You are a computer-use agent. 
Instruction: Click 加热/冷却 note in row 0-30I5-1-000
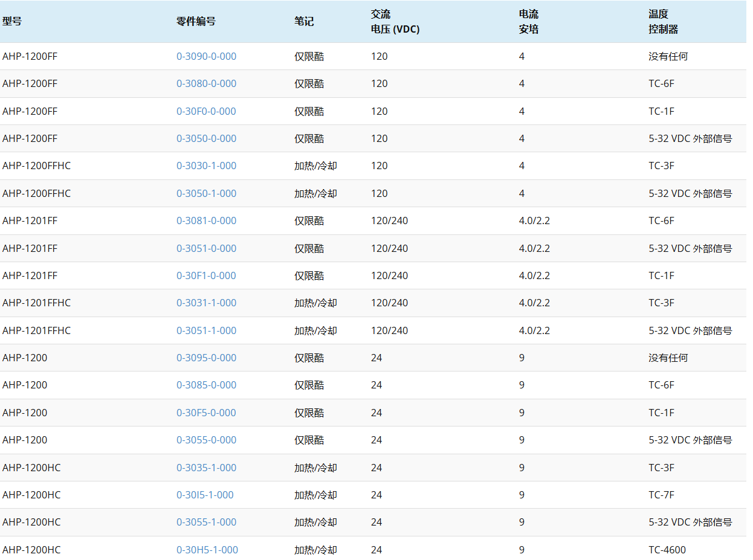[x=315, y=495]
